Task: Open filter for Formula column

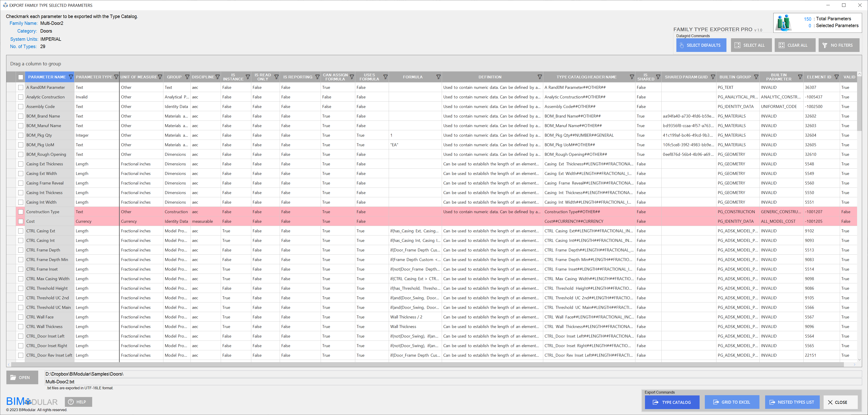Action: (x=438, y=77)
